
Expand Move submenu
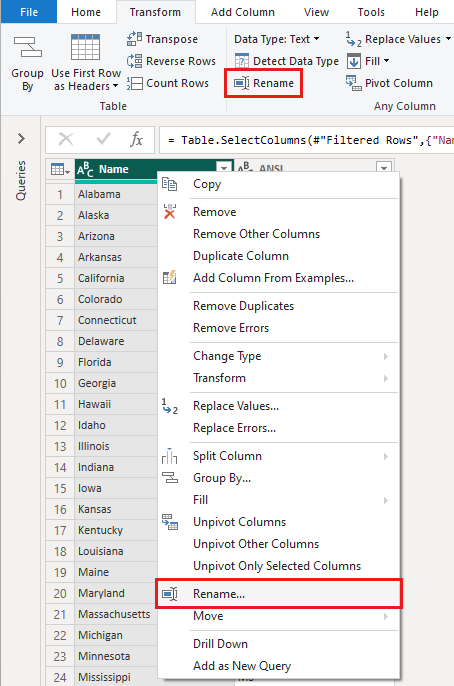[x=386, y=616]
